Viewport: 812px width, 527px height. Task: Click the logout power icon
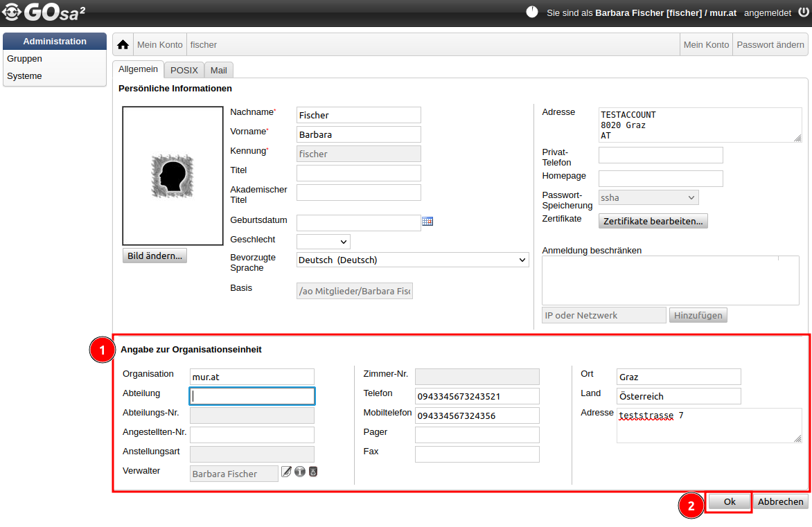pyautogui.click(x=802, y=12)
